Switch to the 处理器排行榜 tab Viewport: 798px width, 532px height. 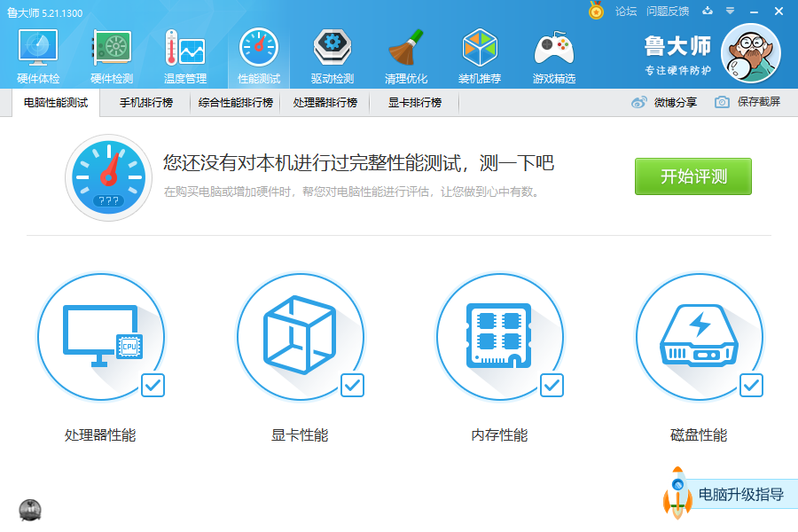[325, 103]
